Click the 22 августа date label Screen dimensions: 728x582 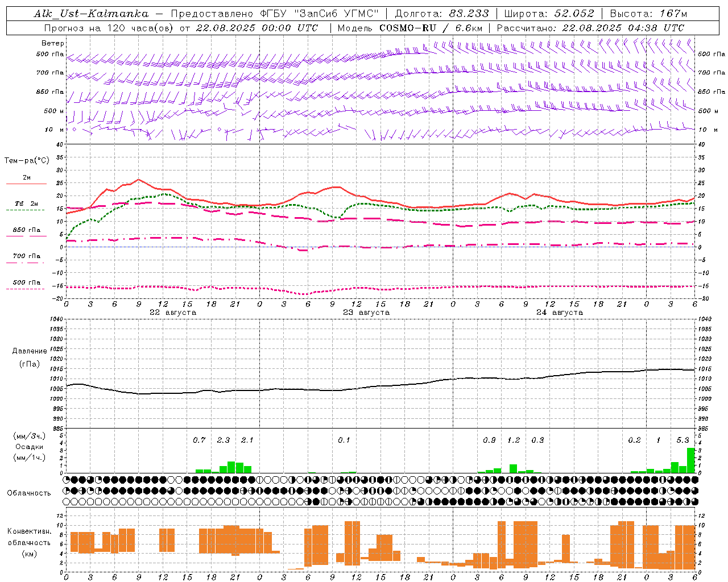click(x=173, y=313)
